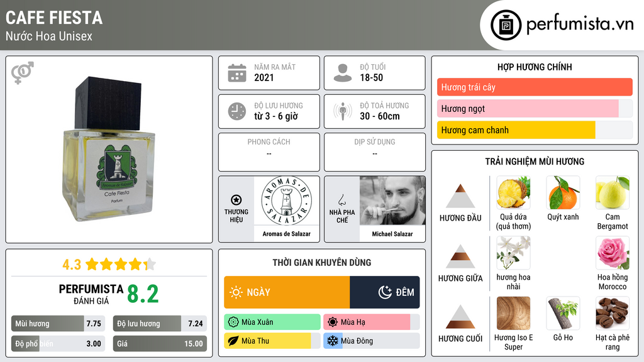The width and height of the screenshot is (644, 362).
Task: Click the Hợp Hương Chính heading
Action: 535,67
